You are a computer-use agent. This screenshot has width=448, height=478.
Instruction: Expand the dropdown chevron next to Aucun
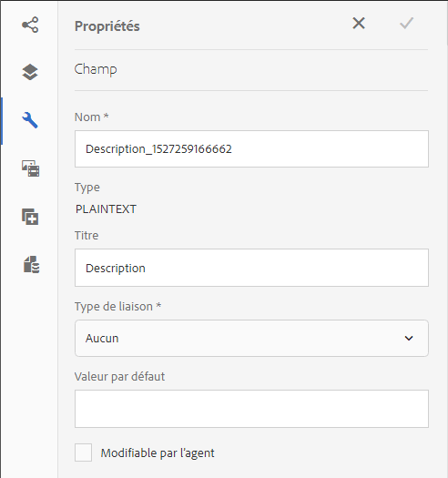(x=409, y=338)
